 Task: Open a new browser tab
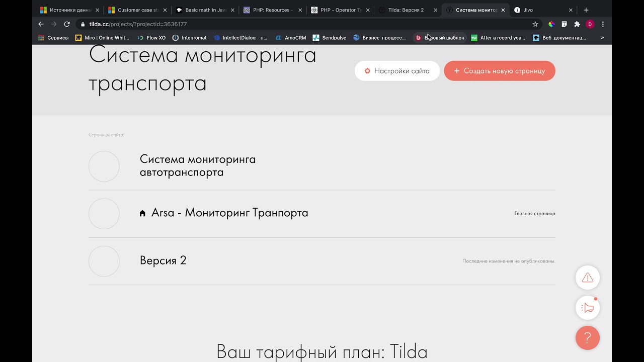pyautogui.click(x=586, y=10)
